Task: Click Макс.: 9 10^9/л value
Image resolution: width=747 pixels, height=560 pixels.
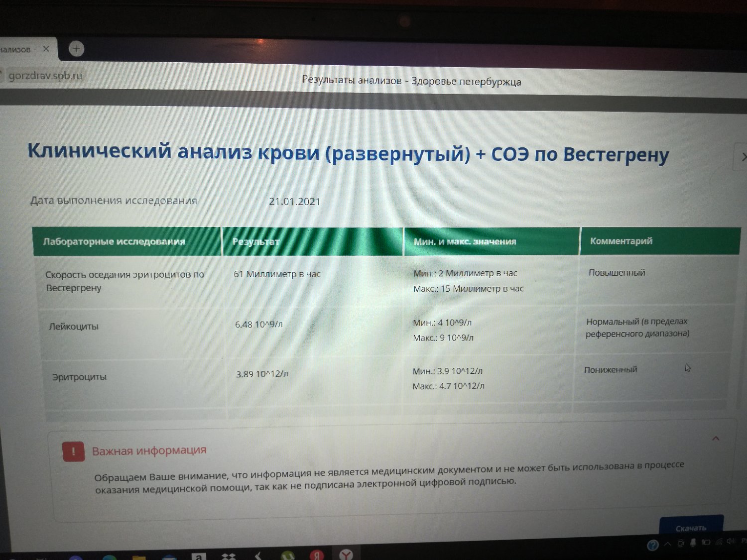Action: (x=443, y=337)
